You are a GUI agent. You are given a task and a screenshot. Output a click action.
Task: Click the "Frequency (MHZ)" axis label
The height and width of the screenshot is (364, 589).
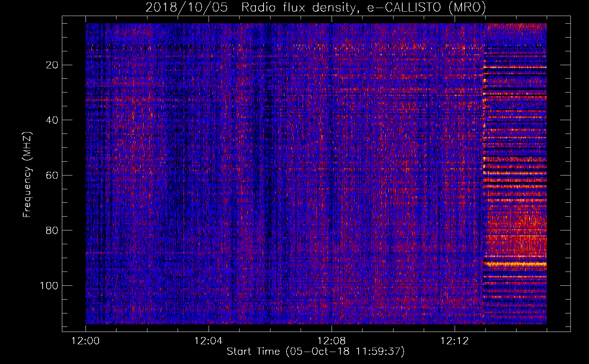click(28, 175)
